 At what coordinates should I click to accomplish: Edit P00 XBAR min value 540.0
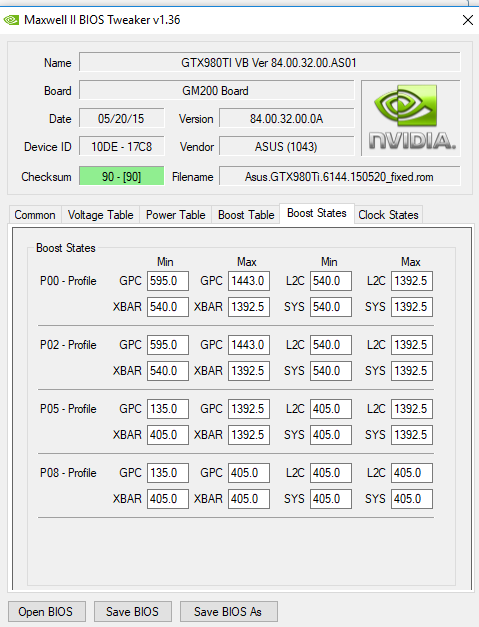168,307
